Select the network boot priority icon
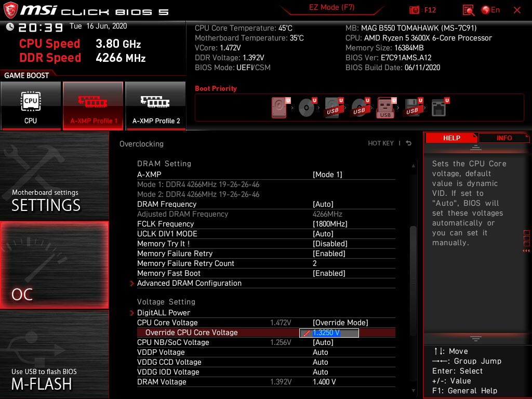Image resolution: width=532 pixels, height=399 pixels. click(x=440, y=108)
